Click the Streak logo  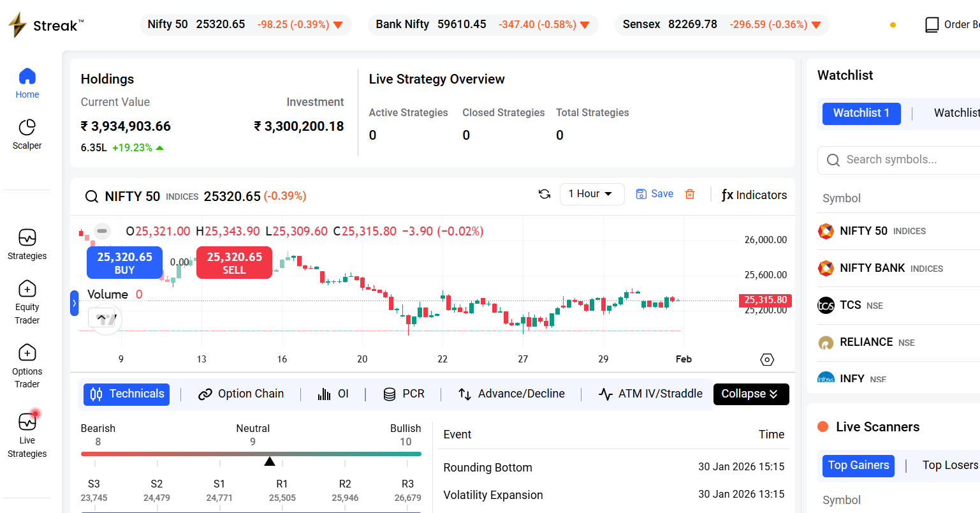pyautogui.click(x=46, y=26)
